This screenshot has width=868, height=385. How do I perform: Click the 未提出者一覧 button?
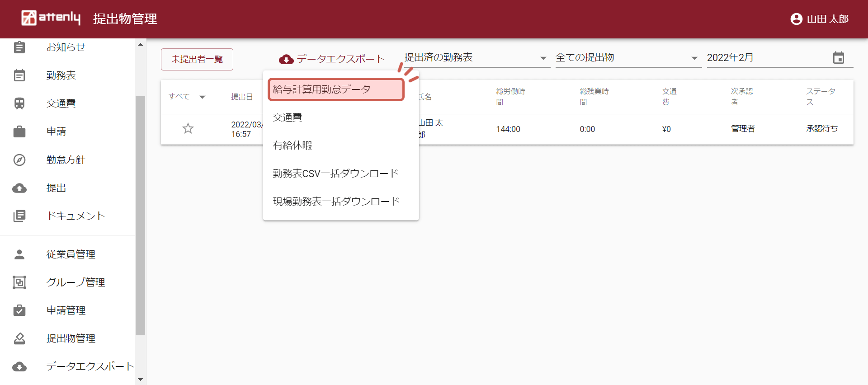coord(197,59)
